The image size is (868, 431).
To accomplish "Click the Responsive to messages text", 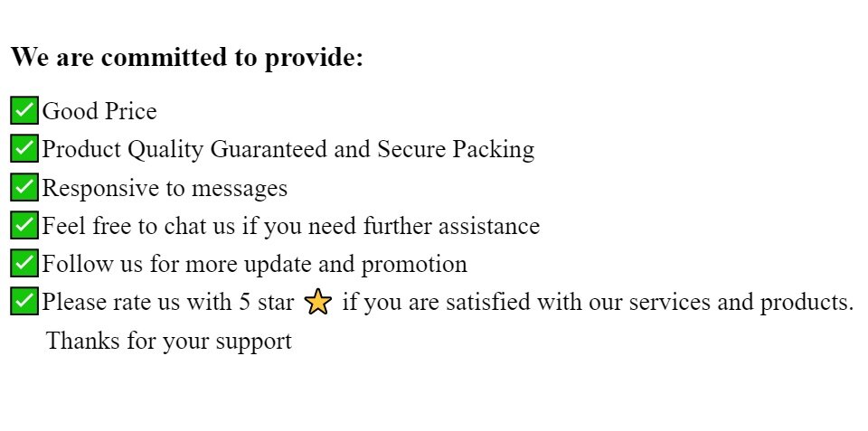I will (x=165, y=188).
